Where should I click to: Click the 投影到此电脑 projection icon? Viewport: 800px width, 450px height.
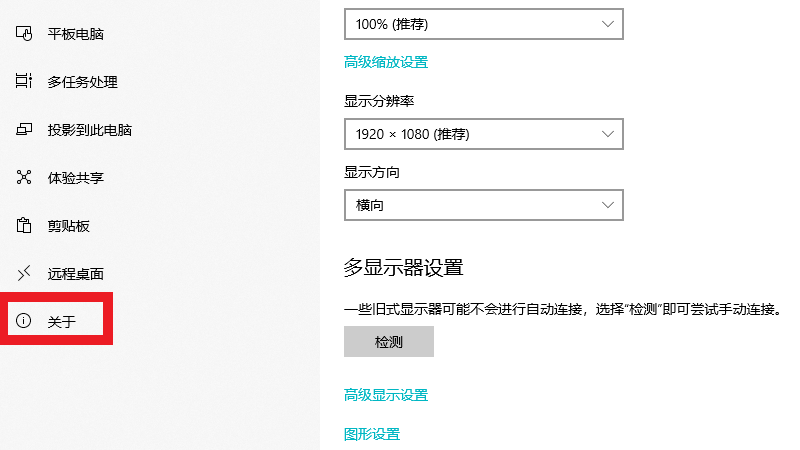25,130
